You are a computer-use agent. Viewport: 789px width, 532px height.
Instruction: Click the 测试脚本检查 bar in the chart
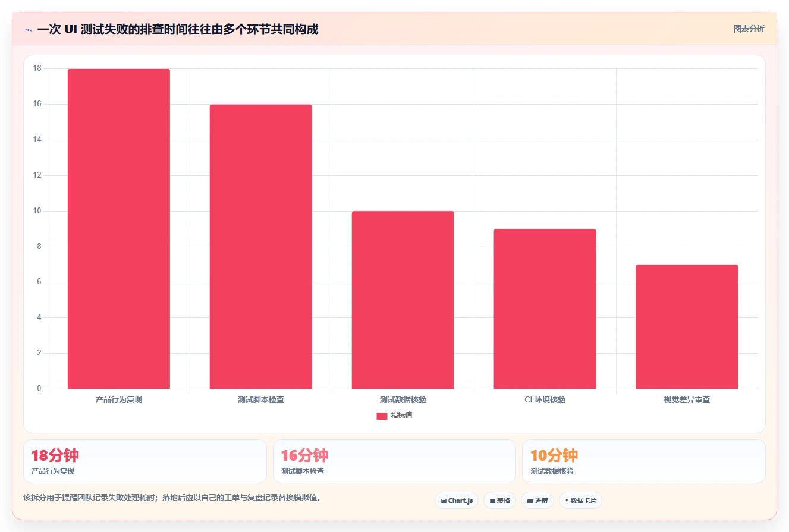click(260, 247)
